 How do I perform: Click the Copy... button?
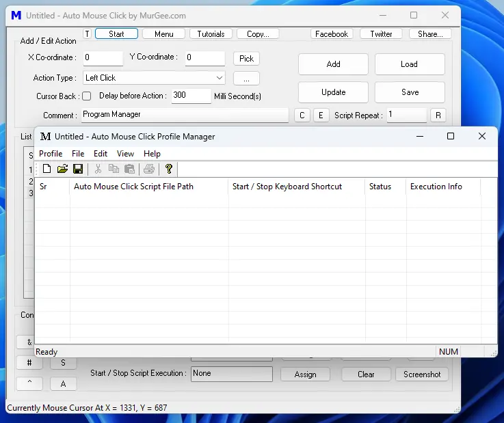tap(258, 33)
